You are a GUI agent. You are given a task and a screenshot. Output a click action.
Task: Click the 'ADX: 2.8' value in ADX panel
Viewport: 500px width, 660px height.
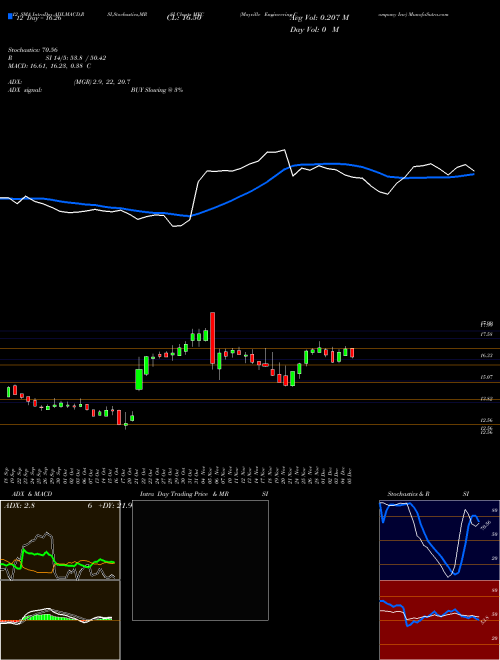(x=19, y=506)
